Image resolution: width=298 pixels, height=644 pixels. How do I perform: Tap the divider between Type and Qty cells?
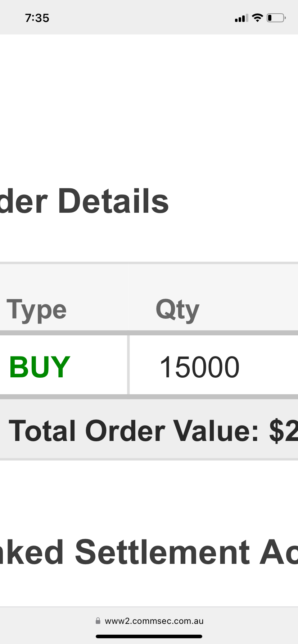point(128,365)
